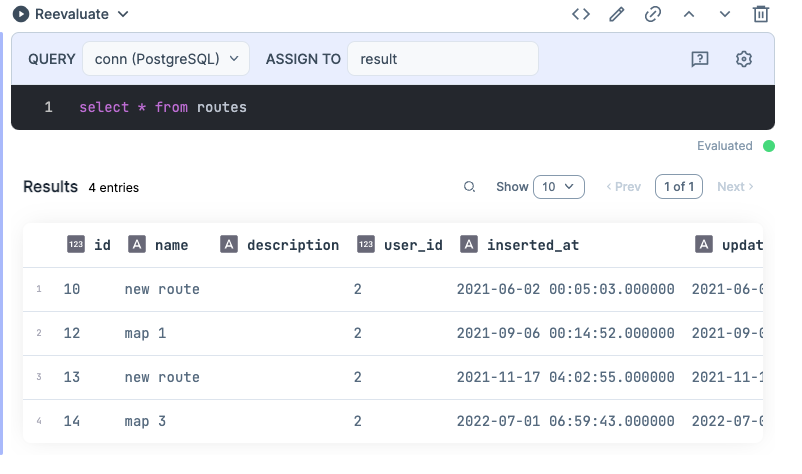The image size is (802, 474).
Task: Select timestamp 2021-06-02 00:05:03.000000
Action: tap(565, 289)
